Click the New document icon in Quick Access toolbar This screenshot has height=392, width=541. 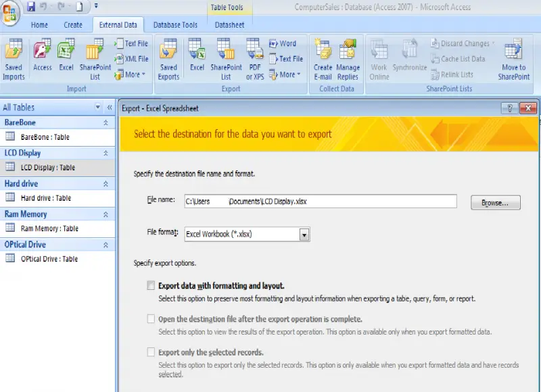[79, 7]
